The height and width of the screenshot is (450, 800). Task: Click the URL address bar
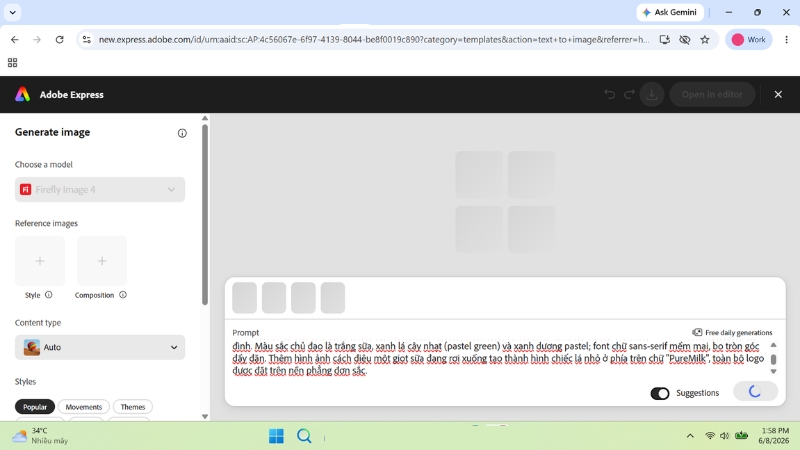pyautogui.click(x=373, y=39)
